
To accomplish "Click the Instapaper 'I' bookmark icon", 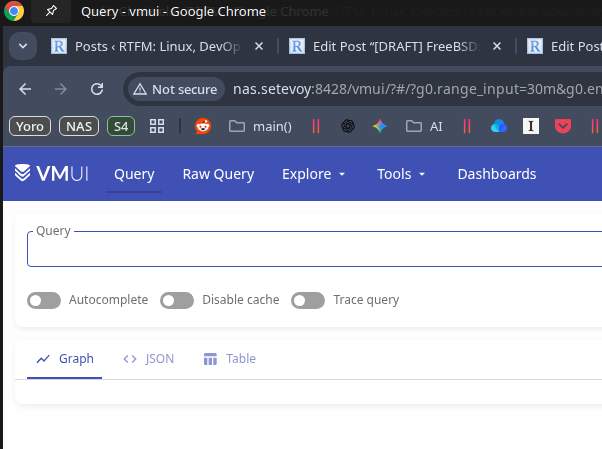I will point(532,126).
